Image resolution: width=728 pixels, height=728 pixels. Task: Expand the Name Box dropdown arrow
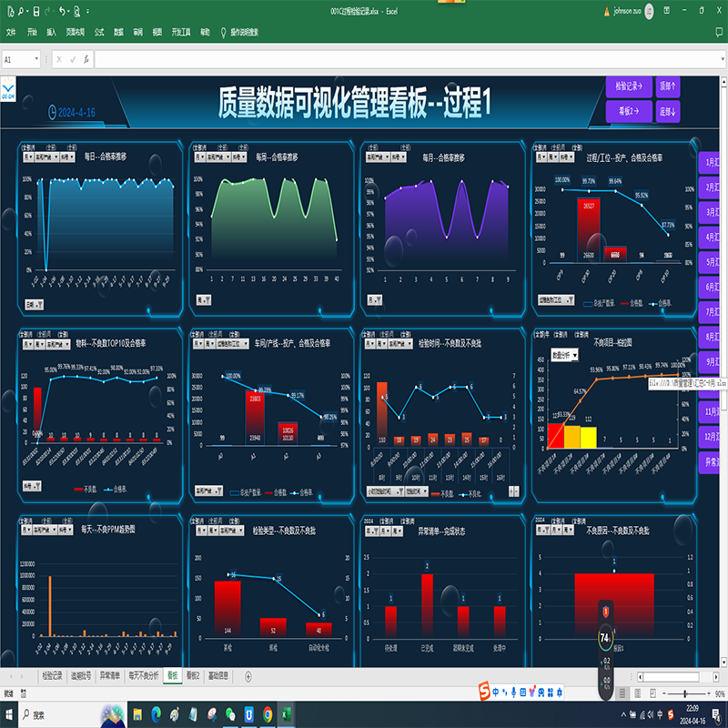pyautogui.click(x=36, y=59)
